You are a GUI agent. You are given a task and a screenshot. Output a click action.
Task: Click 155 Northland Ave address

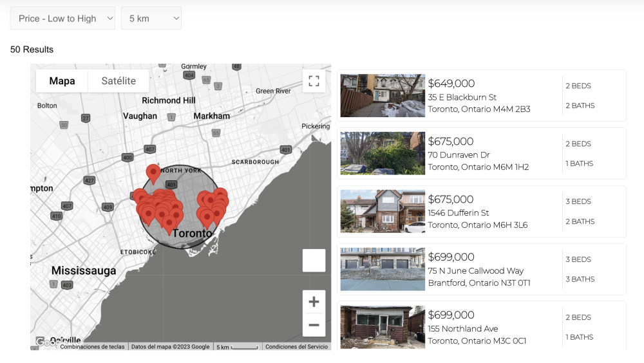pos(463,328)
